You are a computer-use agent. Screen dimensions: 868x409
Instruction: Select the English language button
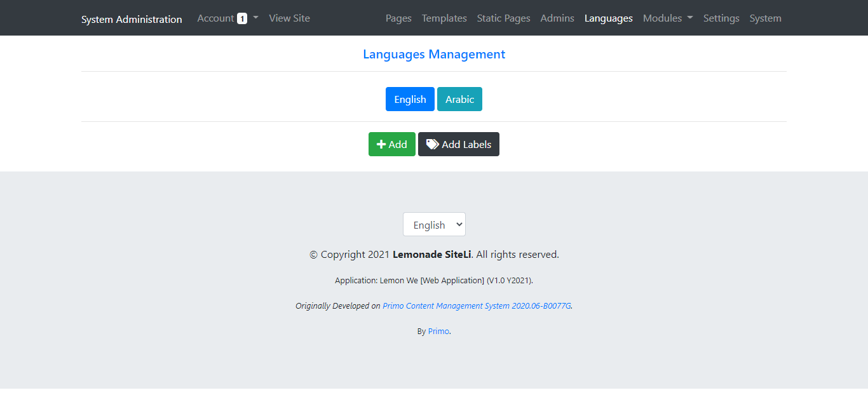click(410, 99)
